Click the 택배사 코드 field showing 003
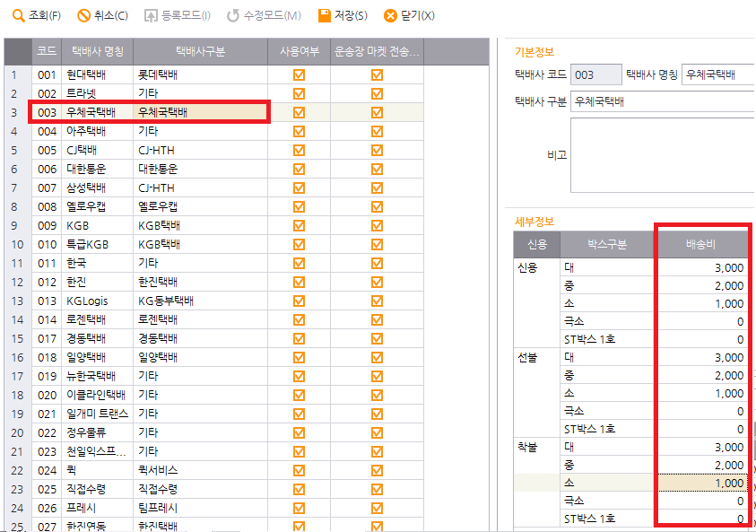 [x=595, y=74]
